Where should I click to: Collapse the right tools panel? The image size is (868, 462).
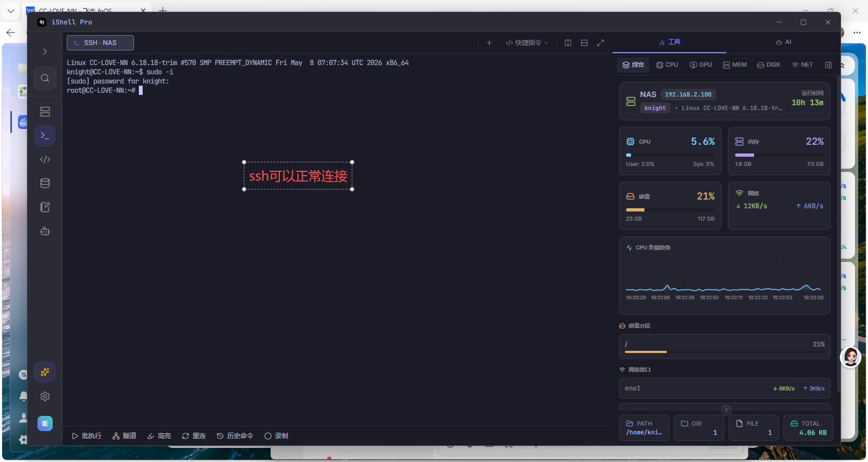click(x=828, y=65)
